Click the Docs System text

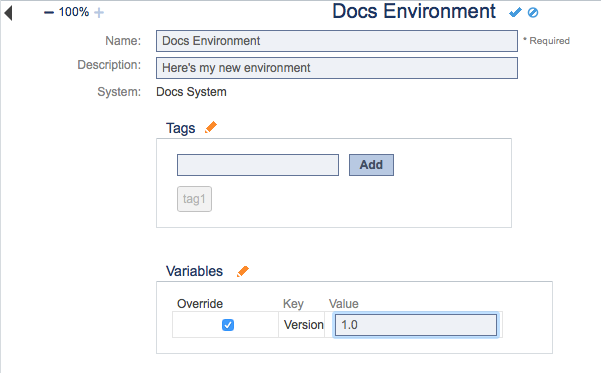click(x=191, y=92)
